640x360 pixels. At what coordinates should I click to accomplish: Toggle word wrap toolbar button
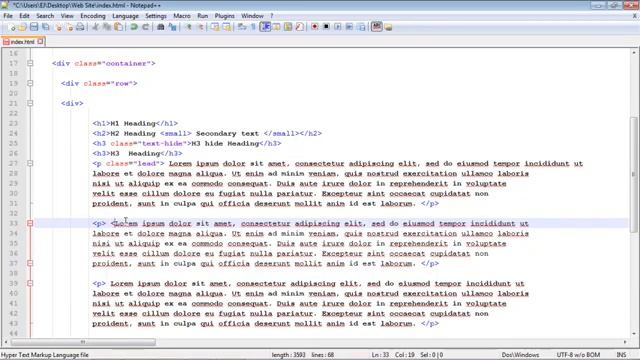pyautogui.click(x=242, y=27)
